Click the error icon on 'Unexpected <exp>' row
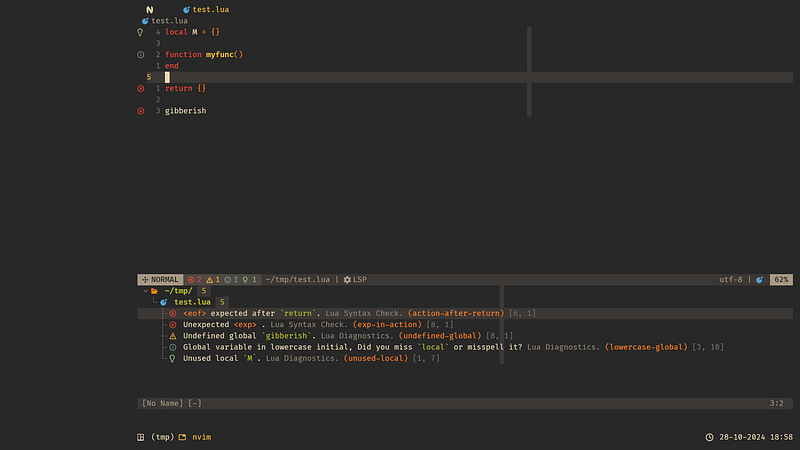Viewport: 800px width, 450px height. pos(173,324)
